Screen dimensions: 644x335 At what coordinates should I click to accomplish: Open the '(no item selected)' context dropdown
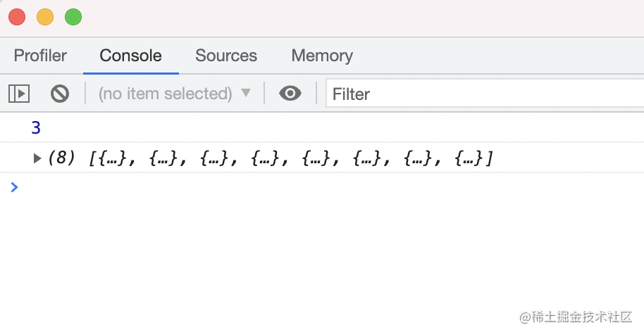(x=175, y=94)
